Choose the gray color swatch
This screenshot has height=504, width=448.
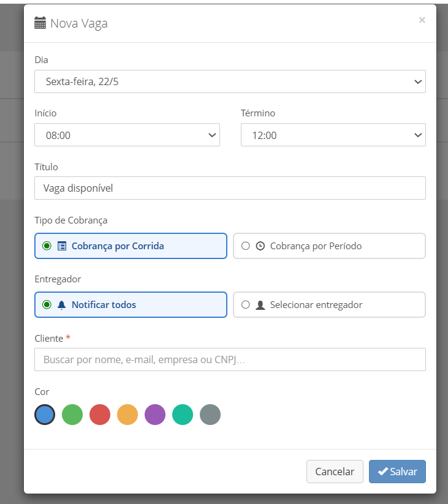tap(210, 415)
